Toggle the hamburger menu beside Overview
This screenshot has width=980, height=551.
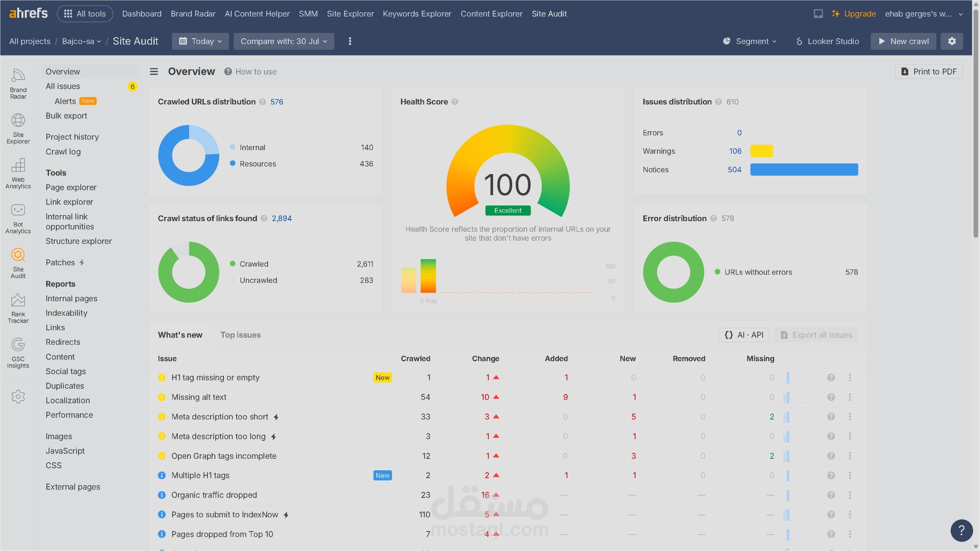pos(154,72)
